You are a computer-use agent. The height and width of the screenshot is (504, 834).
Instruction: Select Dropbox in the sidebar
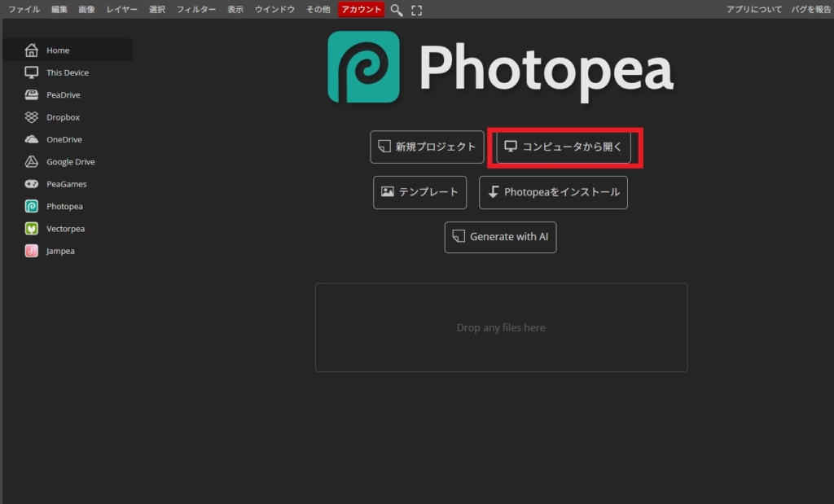tap(63, 117)
